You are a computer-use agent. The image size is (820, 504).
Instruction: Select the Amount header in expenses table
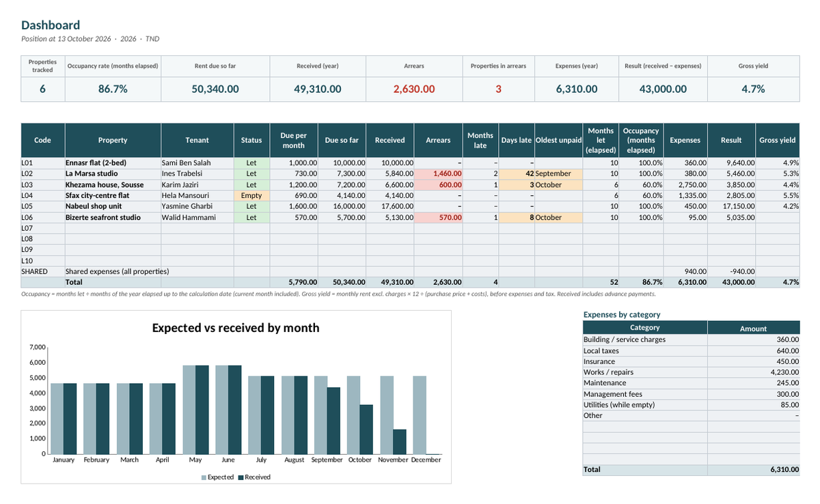[753, 328]
